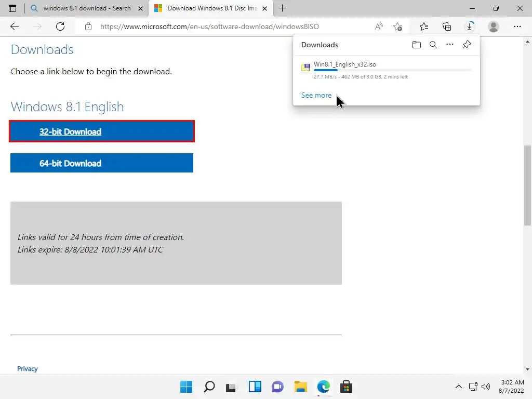Screen dimensions: 532x399
Task: Click the address bar URL
Action: point(209,26)
